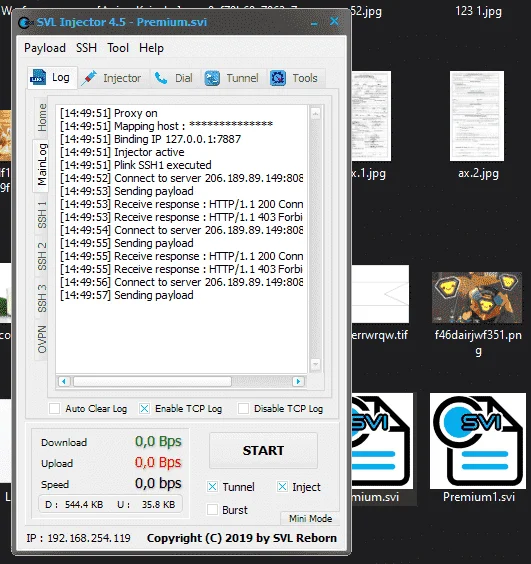Open the Help menu
Screen dimensions: 531x564
[151, 48]
